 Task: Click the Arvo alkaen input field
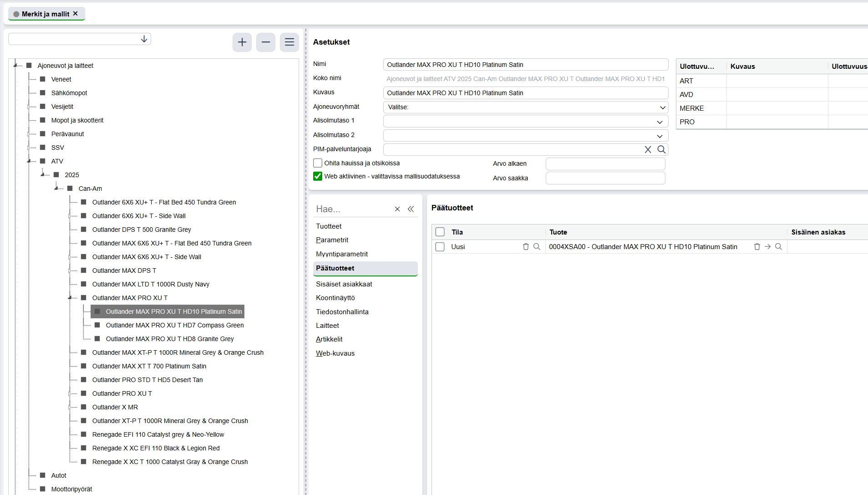pos(605,163)
